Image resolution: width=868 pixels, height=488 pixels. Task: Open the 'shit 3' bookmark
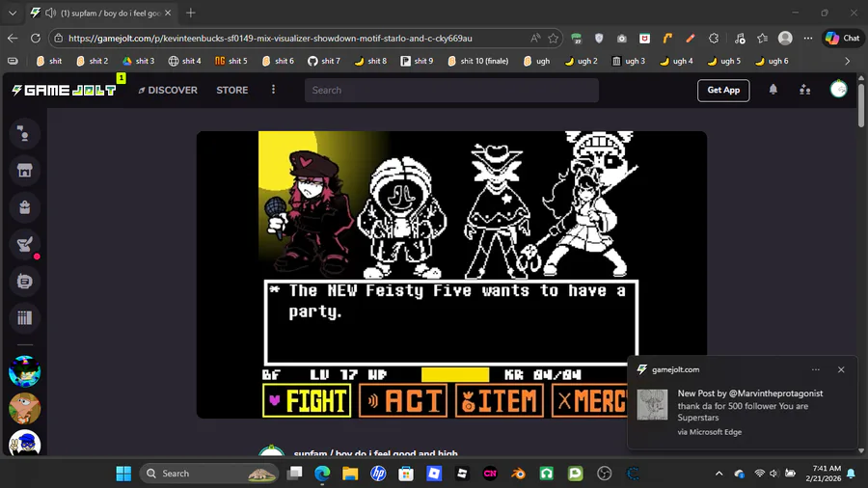pyautogui.click(x=139, y=61)
